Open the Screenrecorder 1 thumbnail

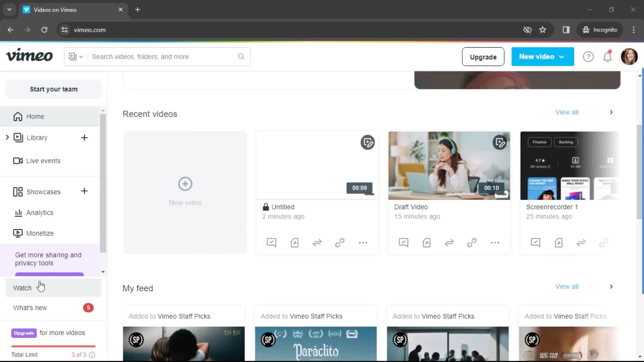[569, 166]
